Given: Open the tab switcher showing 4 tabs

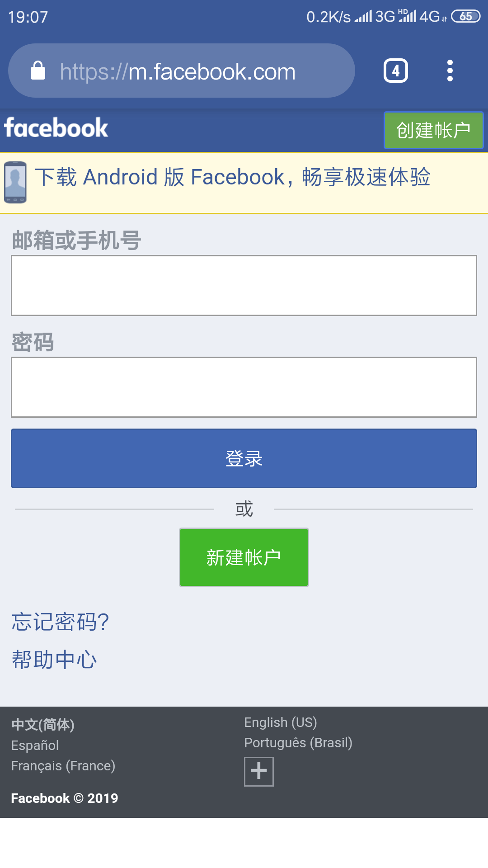Looking at the screenshot, I should [x=395, y=71].
